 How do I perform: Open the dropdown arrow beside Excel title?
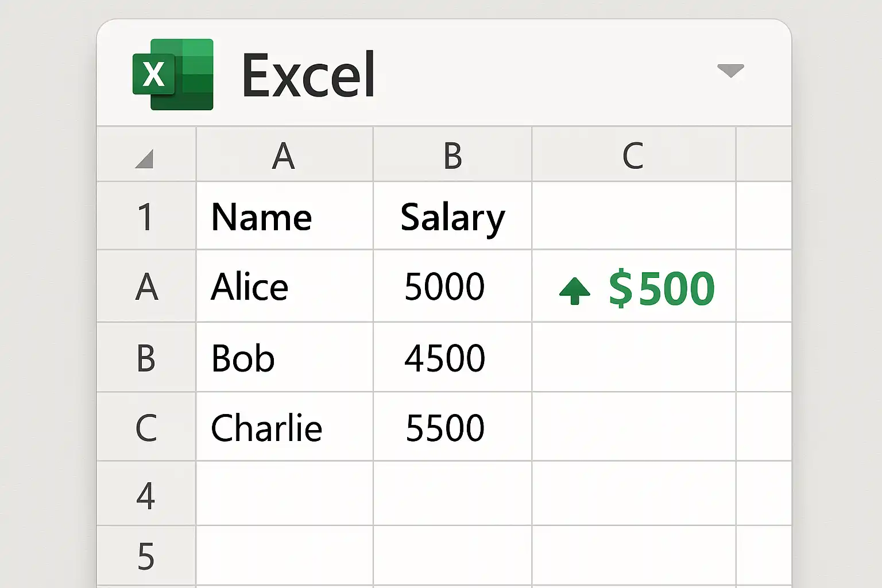tap(730, 71)
